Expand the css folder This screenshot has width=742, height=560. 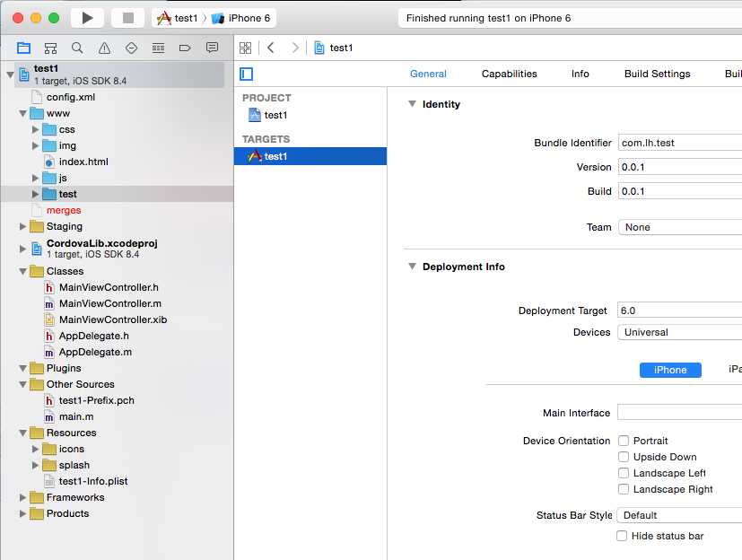click(x=36, y=129)
